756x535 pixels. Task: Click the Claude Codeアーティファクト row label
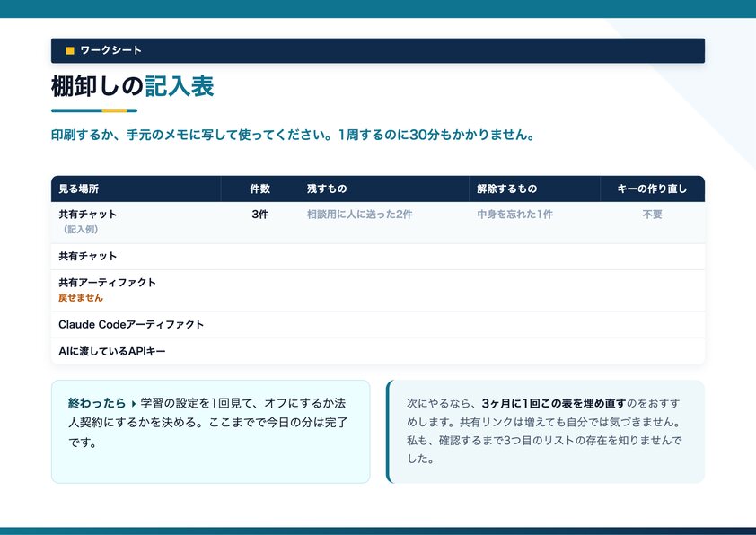(x=131, y=324)
